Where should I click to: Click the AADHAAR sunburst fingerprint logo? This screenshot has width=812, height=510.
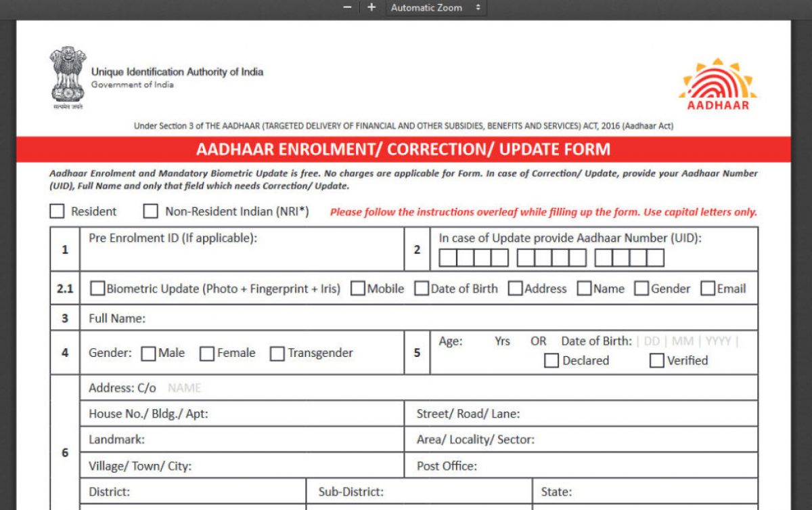717,81
